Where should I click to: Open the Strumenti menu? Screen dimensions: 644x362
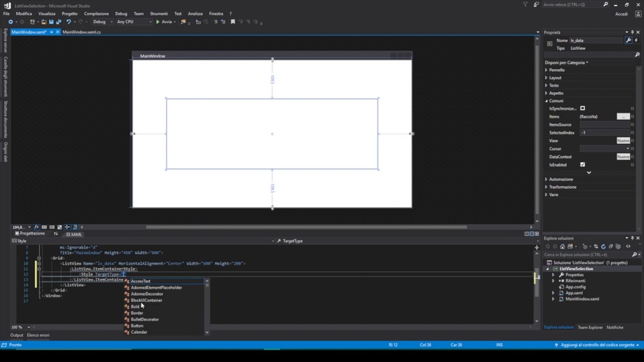pyautogui.click(x=158, y=14)
